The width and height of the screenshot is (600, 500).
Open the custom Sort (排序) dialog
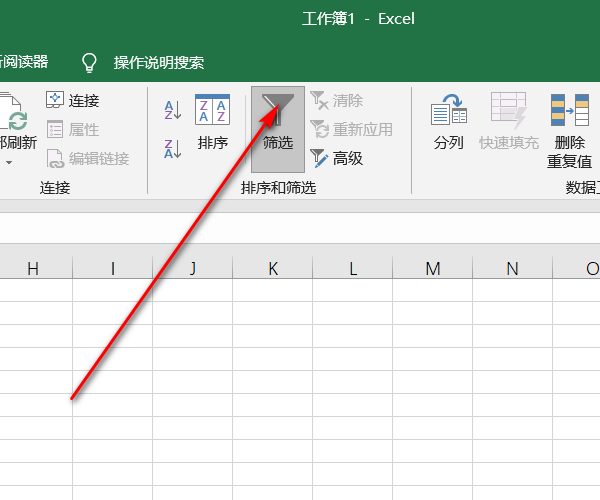212,122
